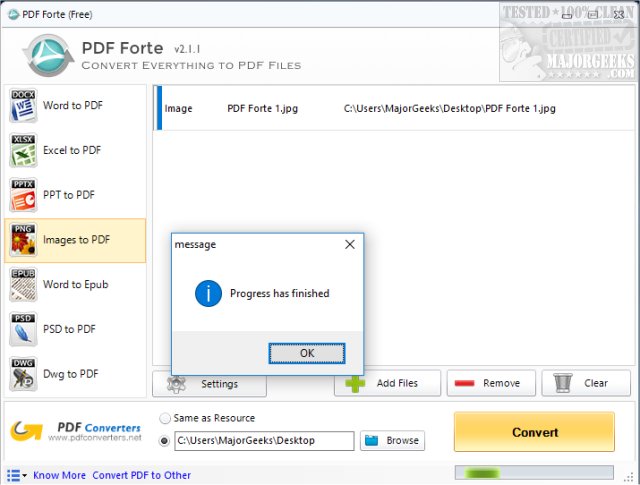This screenshot has height=485, width=640.
Task: Open the Settings button
Action: point(209,384)
